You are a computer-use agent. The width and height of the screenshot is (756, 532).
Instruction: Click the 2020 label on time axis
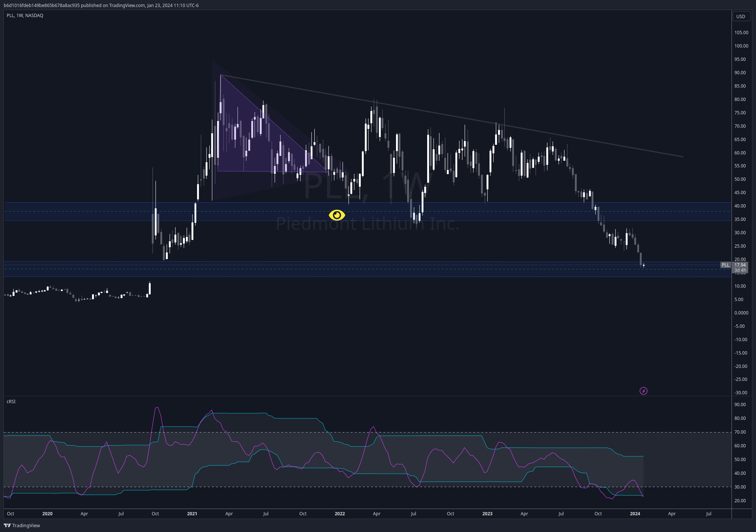tap(47, 513)
